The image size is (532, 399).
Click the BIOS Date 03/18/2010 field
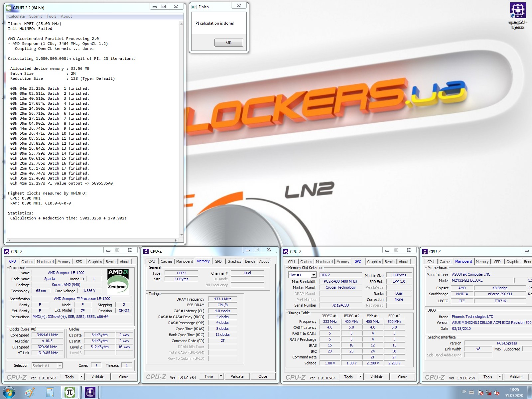click(x=491, y=329)
